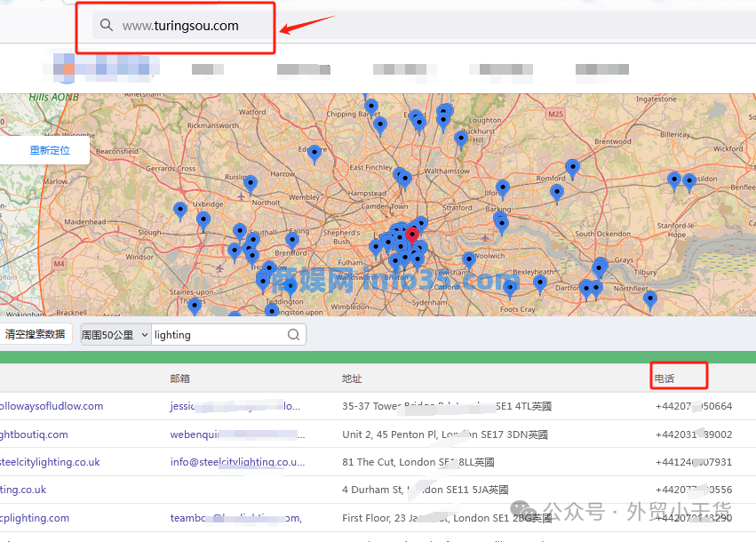The width and height of the screenshot is (756, 542).
Task: Select the blue pin left of Uxbridge label
Action: (180, 211)
